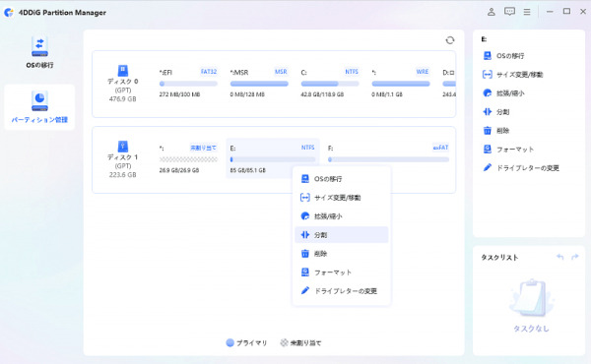
Task: Click the タスクなし clipboard illustration
Action: [531, 298]
